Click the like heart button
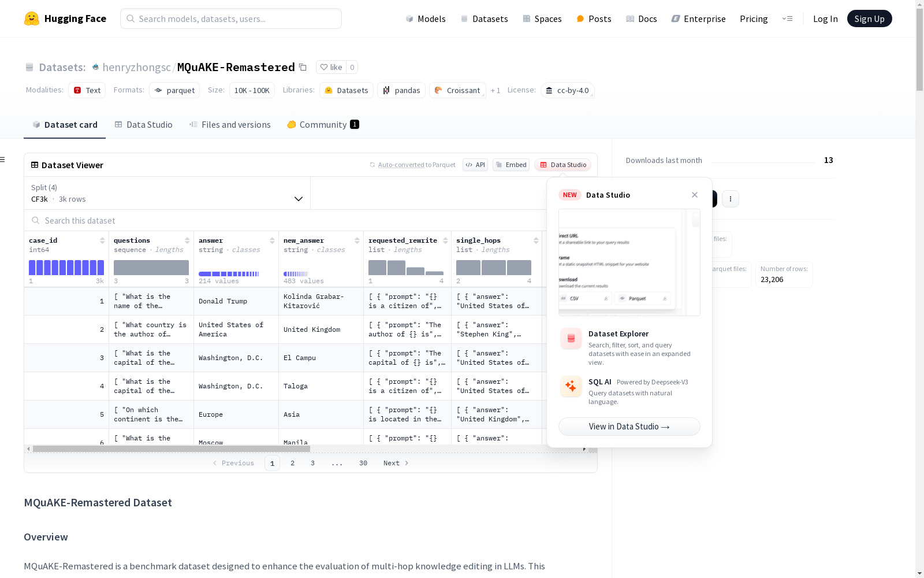This screenshot has height=578, width=924. (331, 67)
